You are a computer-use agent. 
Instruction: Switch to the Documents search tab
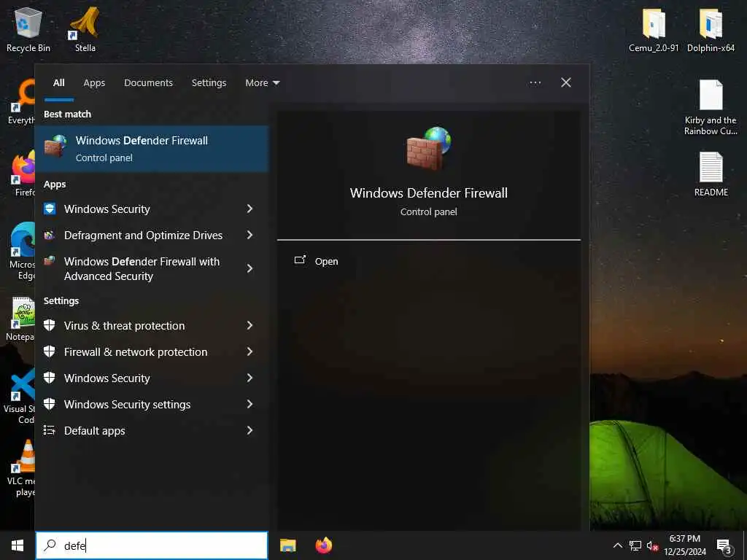click(x=148, y=83)
